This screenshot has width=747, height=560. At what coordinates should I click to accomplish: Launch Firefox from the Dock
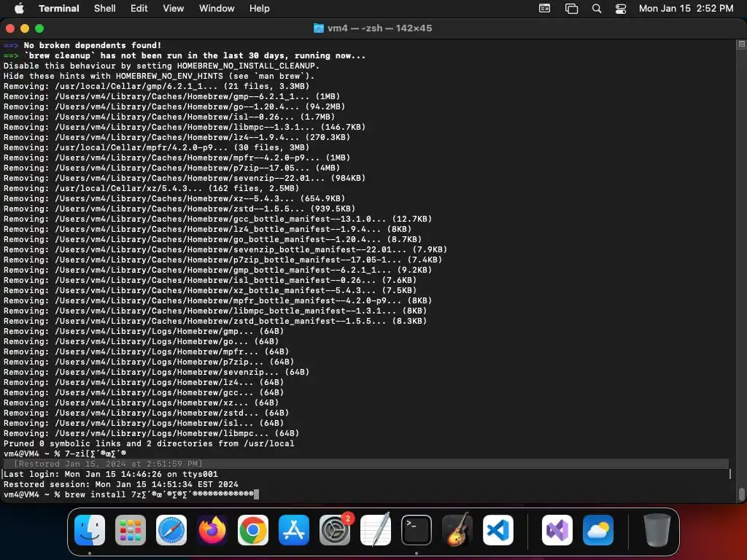212,530
